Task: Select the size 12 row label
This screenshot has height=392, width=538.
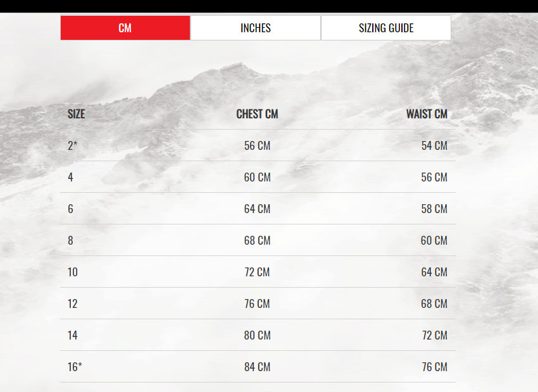Action: pyautogui.click(x=72, y=303)
